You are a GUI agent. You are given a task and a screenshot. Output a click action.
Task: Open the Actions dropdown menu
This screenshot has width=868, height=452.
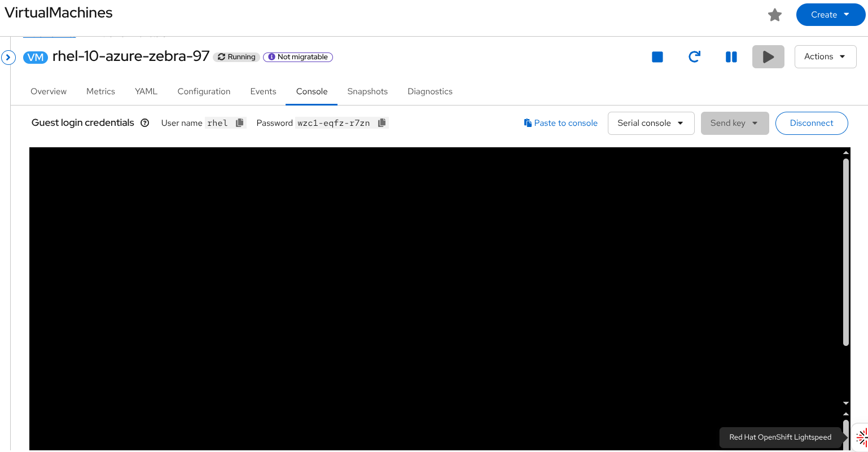point(826,56)
